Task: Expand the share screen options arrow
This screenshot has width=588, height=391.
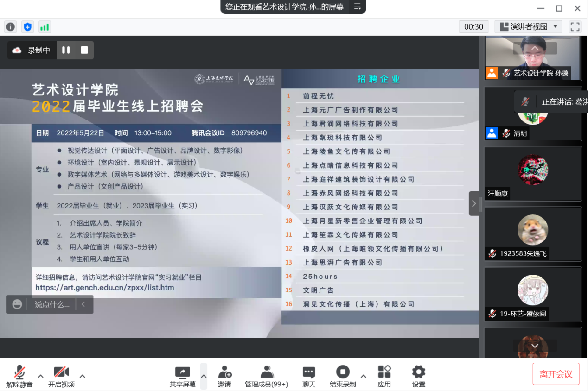Action: [204, 376]
